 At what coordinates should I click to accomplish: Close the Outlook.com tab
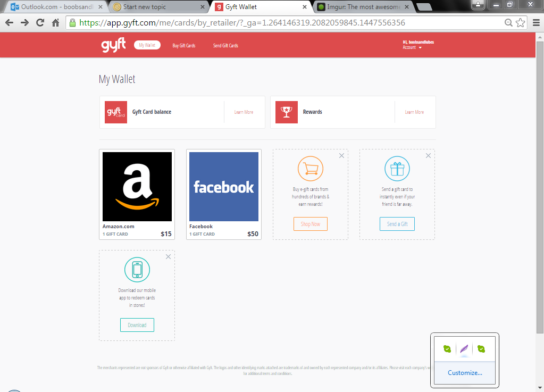tap(101, 7)
